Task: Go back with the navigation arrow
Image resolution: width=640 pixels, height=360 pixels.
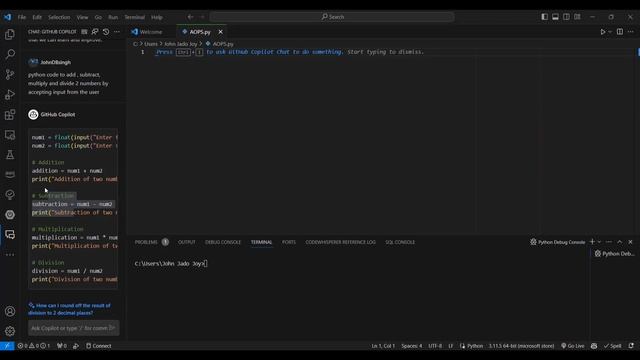Action: point(190,17)
